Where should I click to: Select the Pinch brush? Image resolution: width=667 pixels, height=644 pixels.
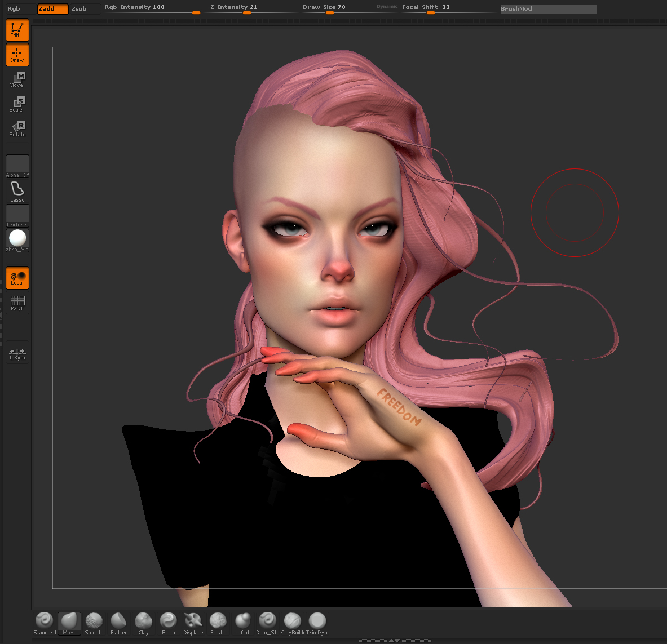(x=169, y=624)
